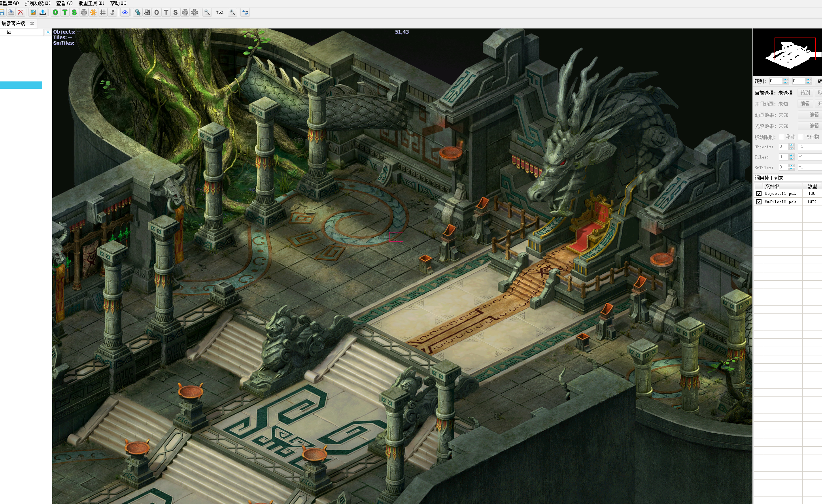Click the blue undo arrow icon
This screenshot has height=504, width=822.
[x=245, y=12]
